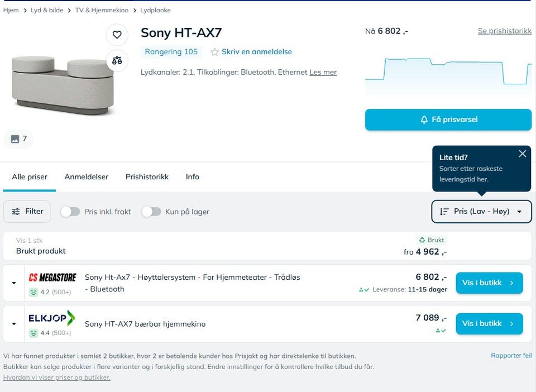
Task: Open the Filter button
Action: click(27, 212)
